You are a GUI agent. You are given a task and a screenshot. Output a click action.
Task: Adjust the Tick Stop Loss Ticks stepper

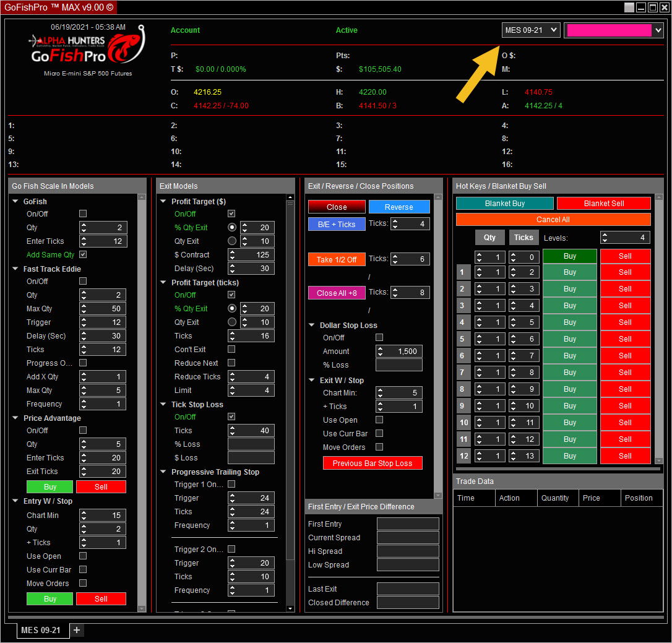(232, 430)
